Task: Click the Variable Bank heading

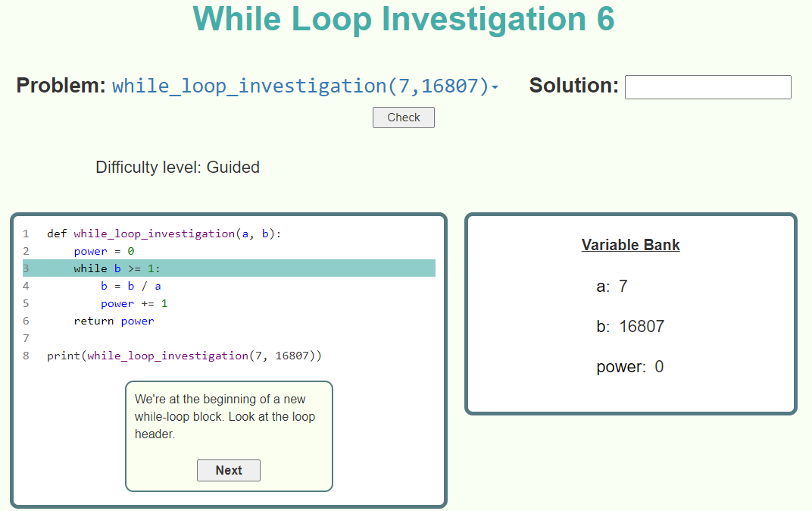Action: [630, 245]
